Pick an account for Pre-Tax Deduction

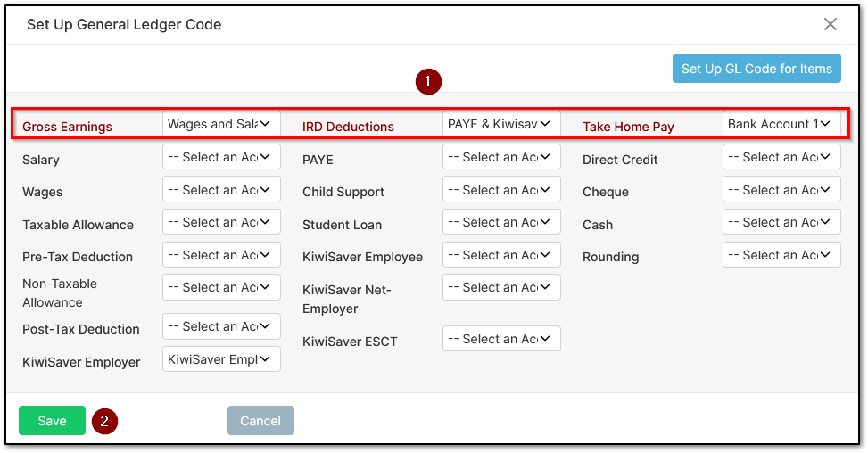pos(221,255)
